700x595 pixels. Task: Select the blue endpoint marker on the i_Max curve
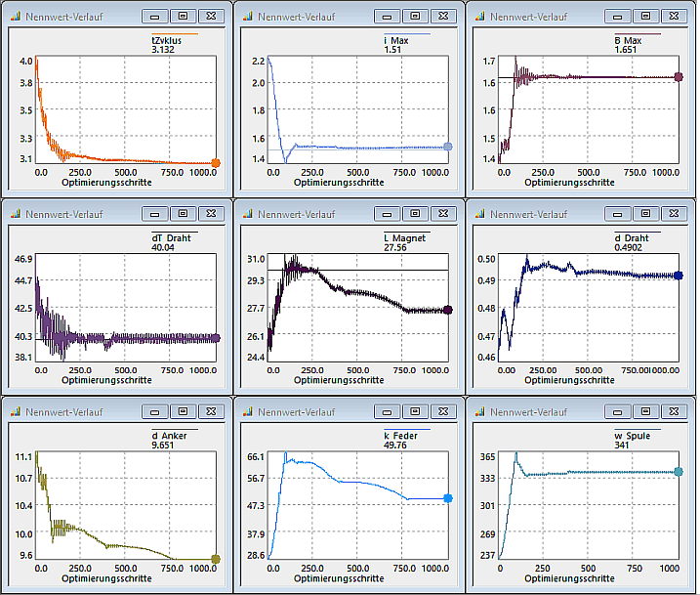(x=448, y=147)
